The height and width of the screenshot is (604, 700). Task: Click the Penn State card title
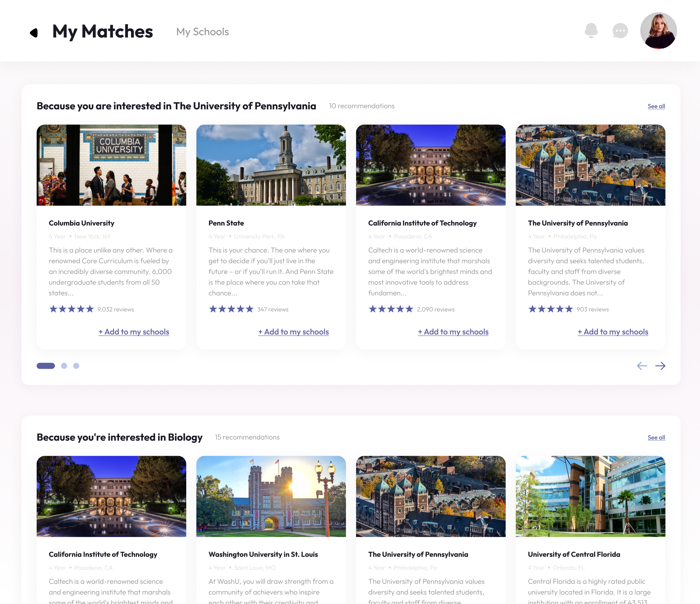tap(226, 223)
